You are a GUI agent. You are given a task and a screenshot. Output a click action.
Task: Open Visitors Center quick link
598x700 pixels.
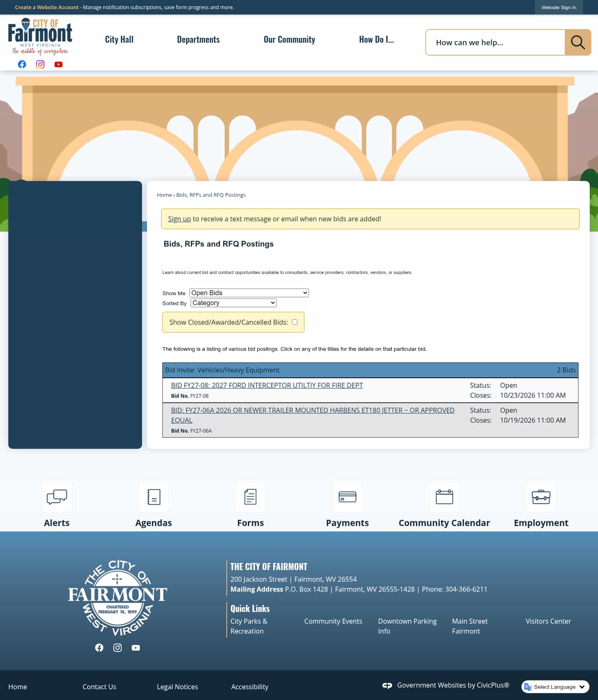[548, 621]
